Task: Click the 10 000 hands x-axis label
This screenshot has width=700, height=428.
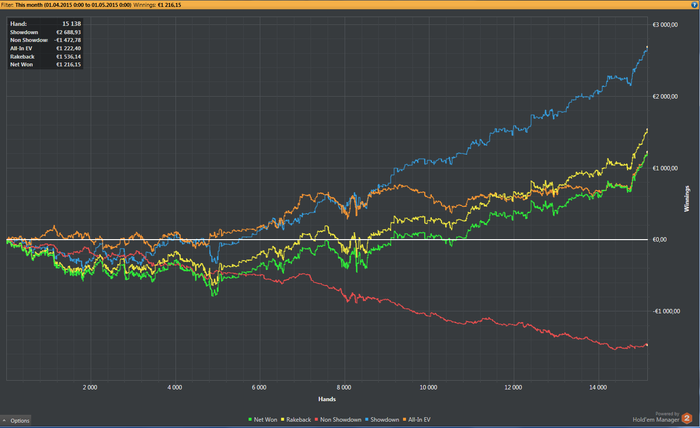Action: [428, 387]
